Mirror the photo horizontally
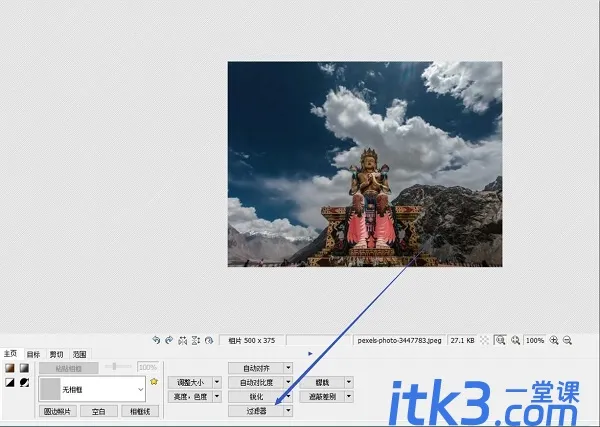600x427 pixels. click(183, 340)
